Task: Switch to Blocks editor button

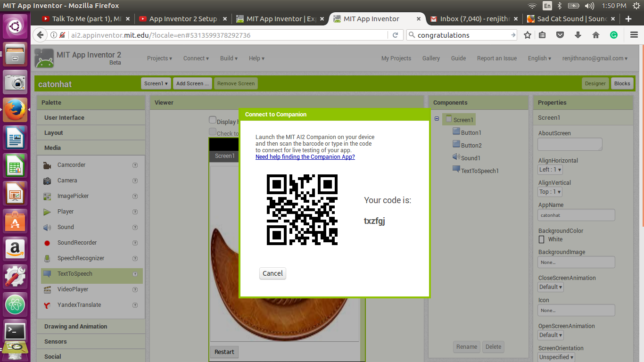Action: click(622, 83)
